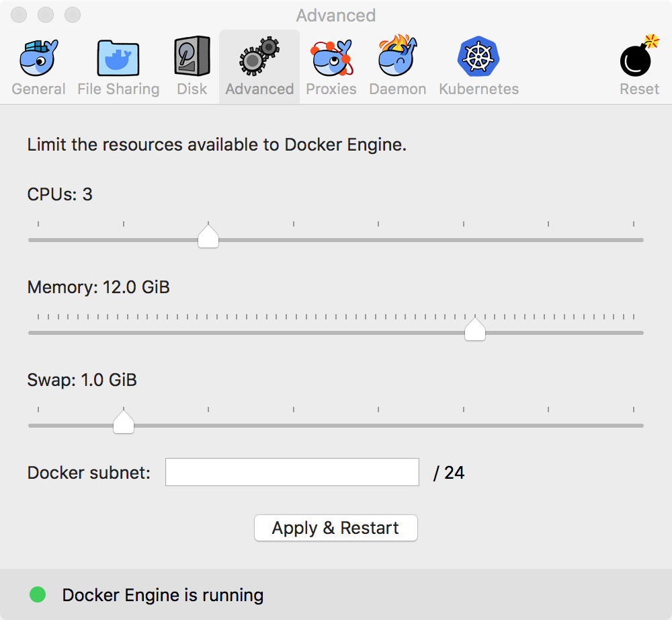This screenshot has height=620, width=672.
Task: Click the 'Swap: 1.0 GiB' label
Action: click(x=82, y=380)
